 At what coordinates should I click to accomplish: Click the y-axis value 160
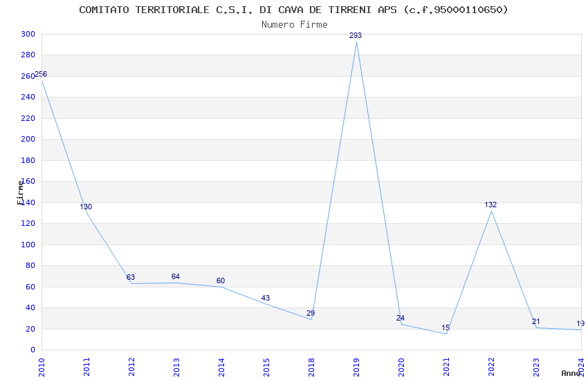[x=28, y=181]
